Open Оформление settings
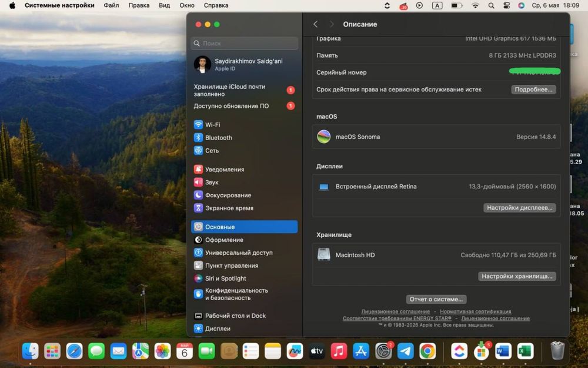588x368 pixels. pos(244,240)
